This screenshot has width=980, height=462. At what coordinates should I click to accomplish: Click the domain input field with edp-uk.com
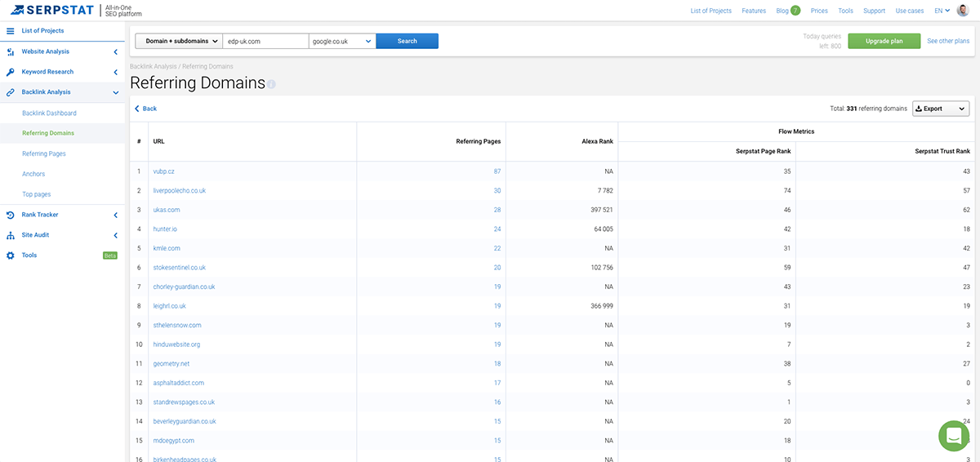[x=265, y=41]
